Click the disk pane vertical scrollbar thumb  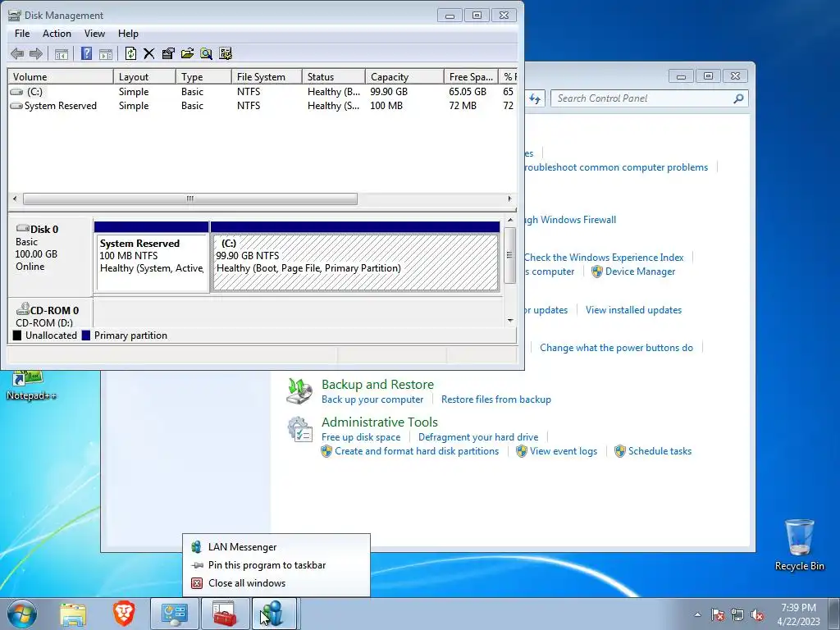[x=510, y=255]
